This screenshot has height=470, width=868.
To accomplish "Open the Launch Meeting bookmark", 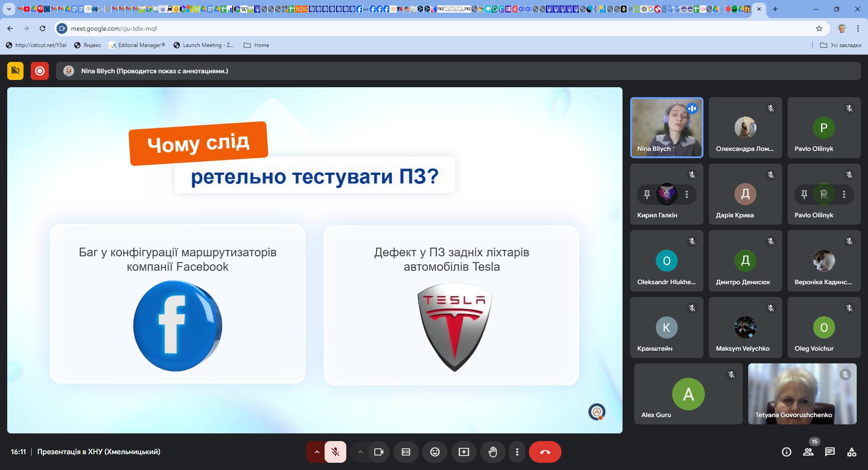I will click(x=204, y=45).
